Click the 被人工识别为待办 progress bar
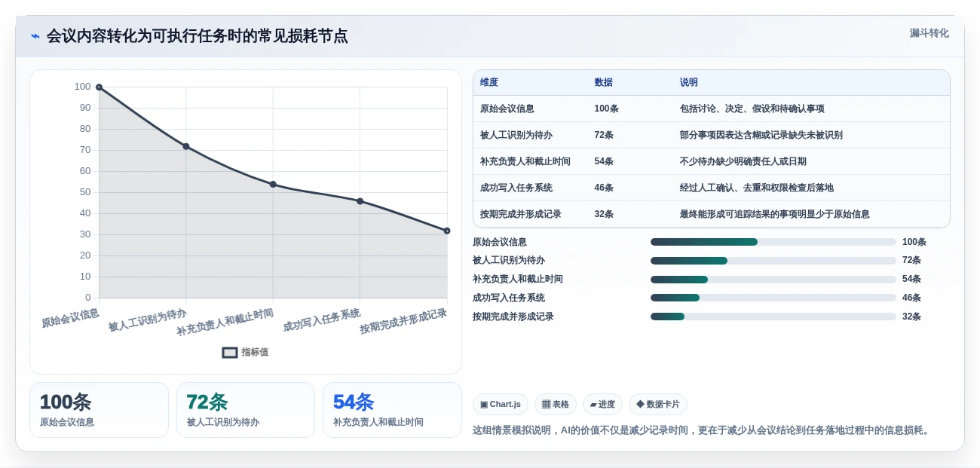980x468 pixels. coord(773,261)
